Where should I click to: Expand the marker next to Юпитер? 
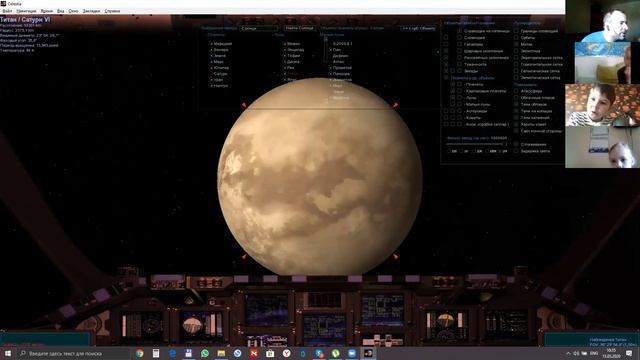[211, 68]
